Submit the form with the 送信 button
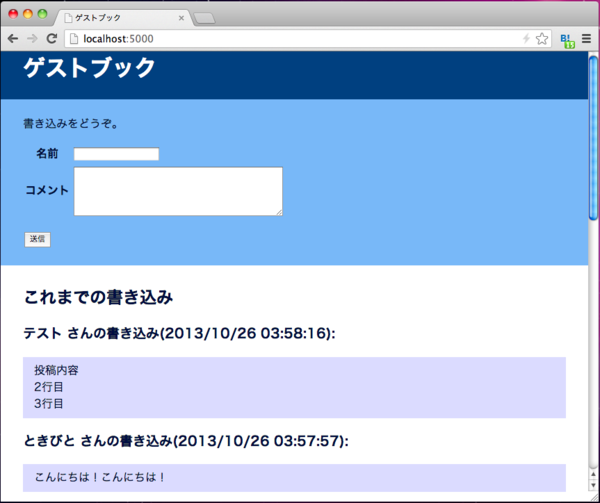 (38, 239)
